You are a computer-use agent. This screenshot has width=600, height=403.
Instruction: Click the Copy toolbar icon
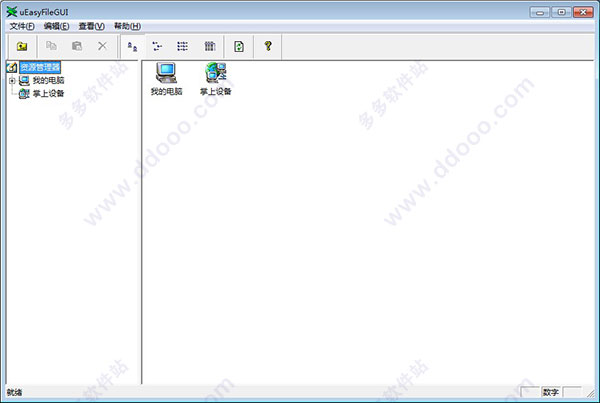pyautogui.click(x=51, y=46)
